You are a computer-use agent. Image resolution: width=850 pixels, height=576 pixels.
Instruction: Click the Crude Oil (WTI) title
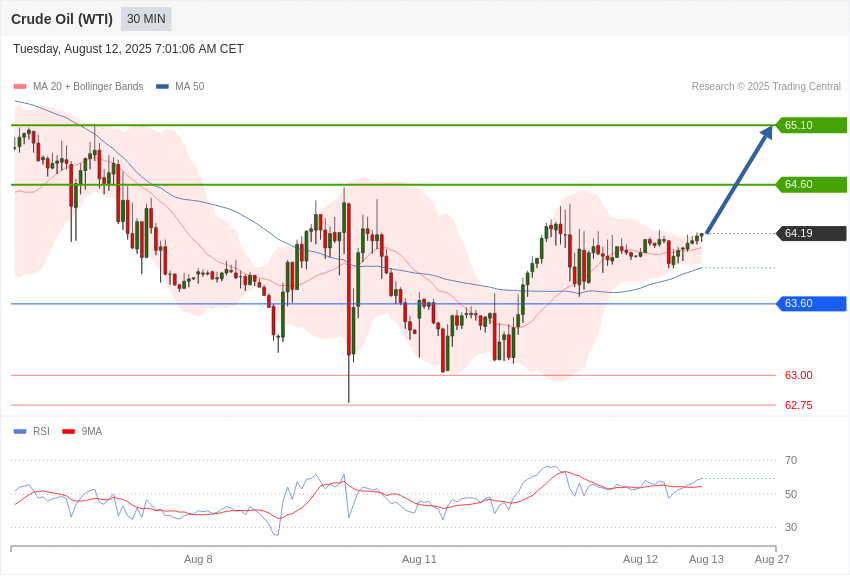(x=62, y=19)
